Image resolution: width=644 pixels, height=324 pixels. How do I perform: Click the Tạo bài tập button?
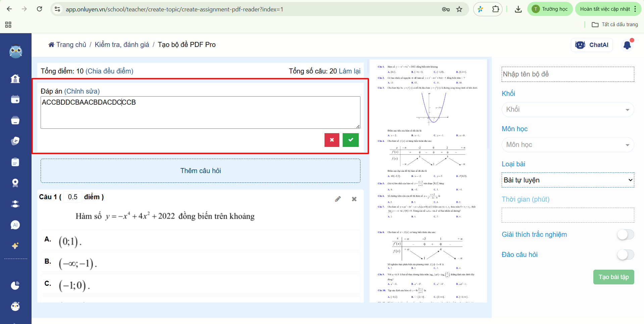coord(613,277)
